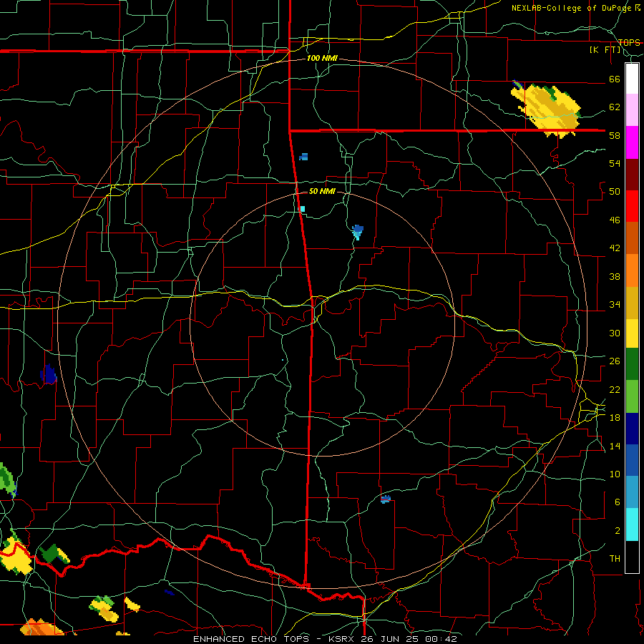Click the "18" legend value

[615, 418]
